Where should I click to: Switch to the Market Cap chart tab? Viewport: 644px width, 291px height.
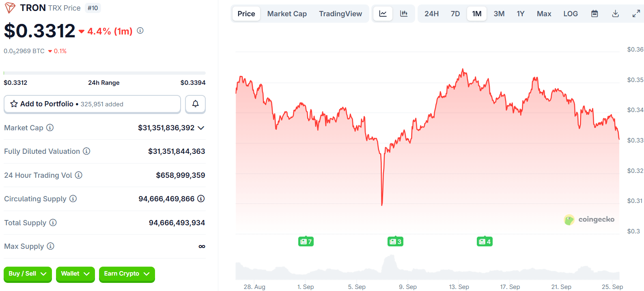tap(287, 14)
